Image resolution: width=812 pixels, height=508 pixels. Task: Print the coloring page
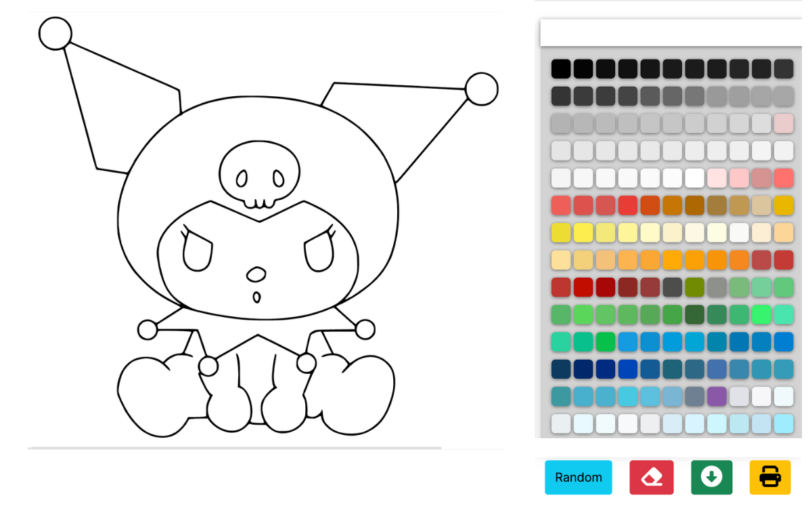coord(770,478)
